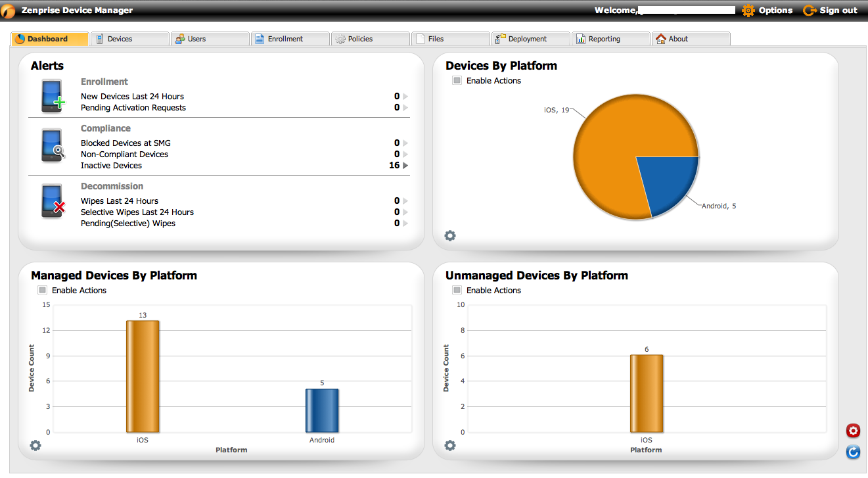Open gear settings in Devices By Platform panel

coord(450,235)
